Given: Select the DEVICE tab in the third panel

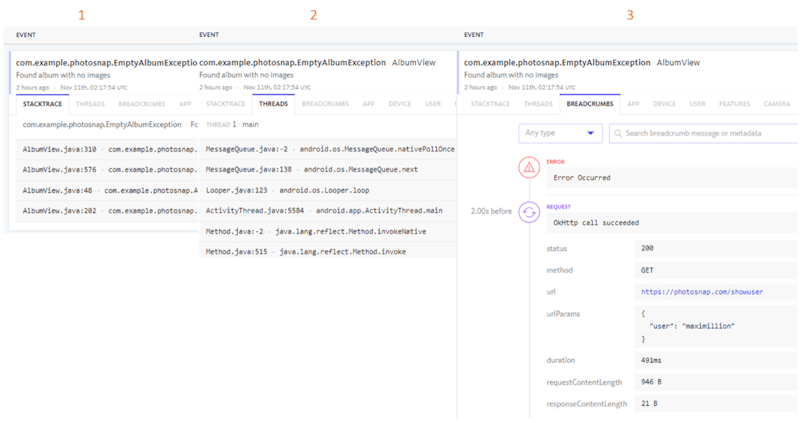Looking at the screenshot, I should coord(665,103).
